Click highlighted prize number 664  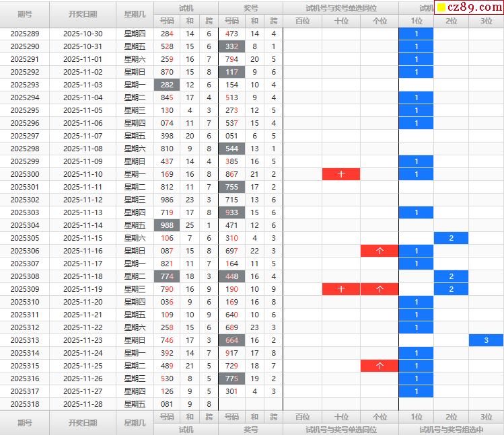click(231, 340)
